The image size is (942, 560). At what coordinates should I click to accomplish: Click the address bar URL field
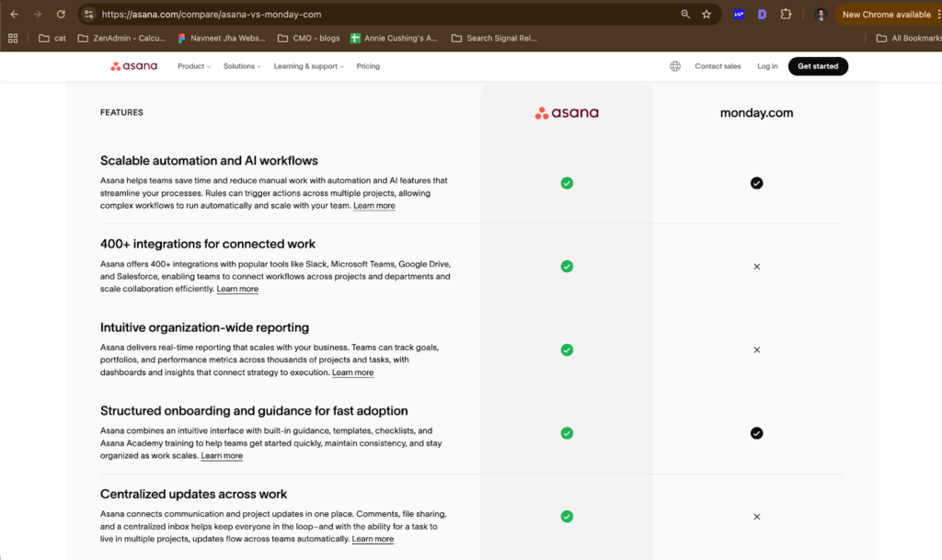(368, 15)
